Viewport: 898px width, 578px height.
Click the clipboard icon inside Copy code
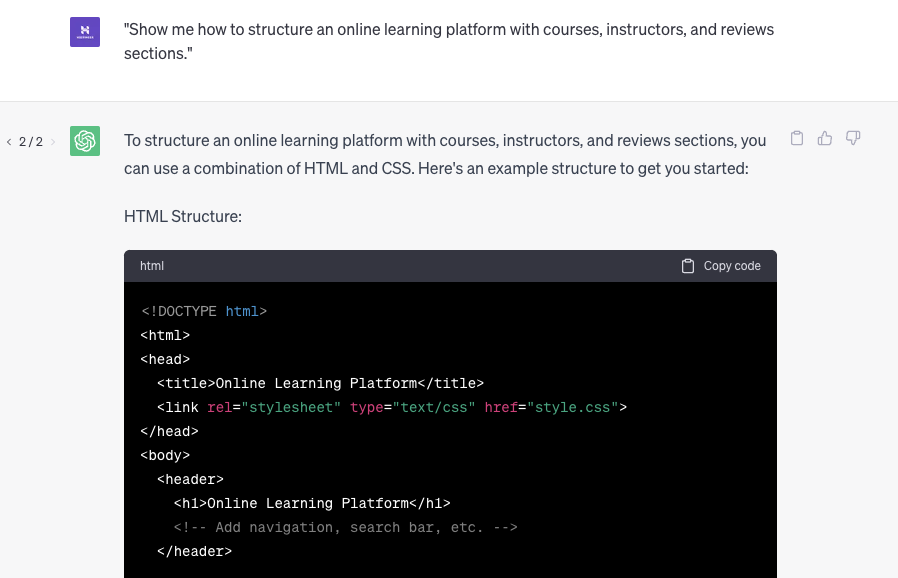pyautogui.click(x=688, y=265)
